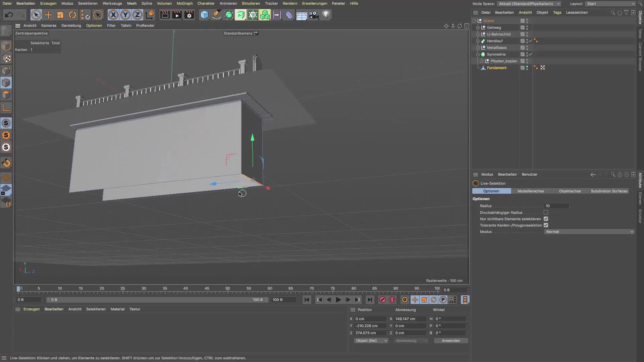This screenshot has width=644, height=362.
Task: Open viewport Kameras menu
Action: click(49, 26)
